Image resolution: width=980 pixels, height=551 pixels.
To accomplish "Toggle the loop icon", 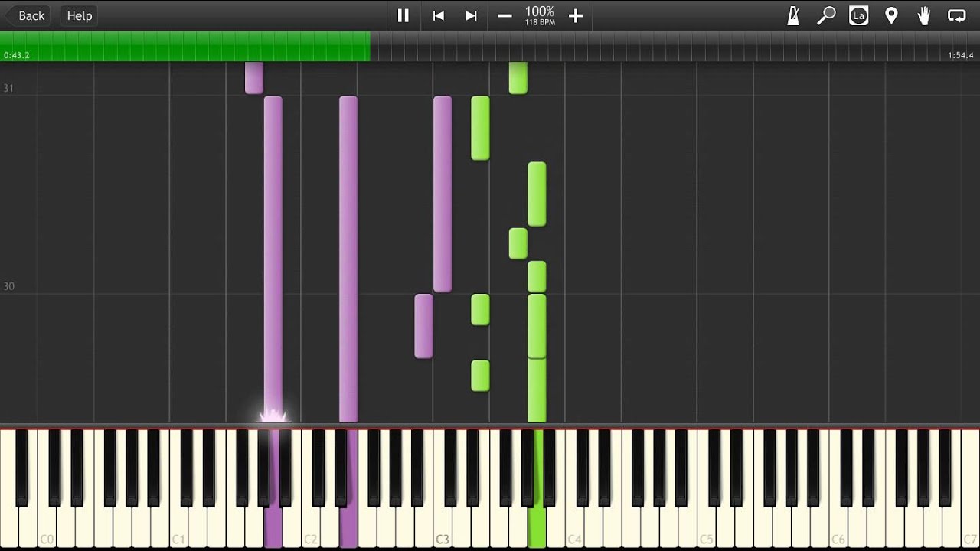I will coord(956,15).
